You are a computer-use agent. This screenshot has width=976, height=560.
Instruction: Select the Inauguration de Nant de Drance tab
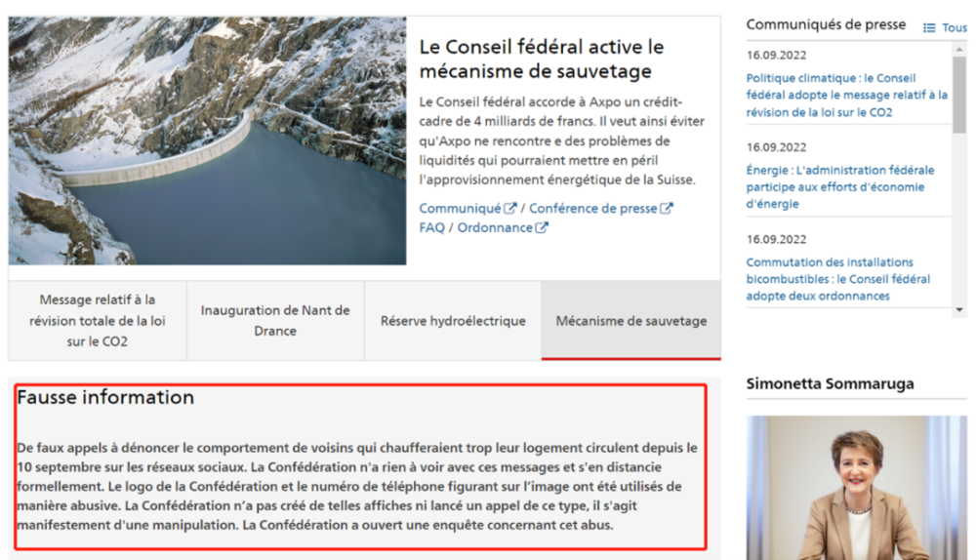tap(275, 320)
